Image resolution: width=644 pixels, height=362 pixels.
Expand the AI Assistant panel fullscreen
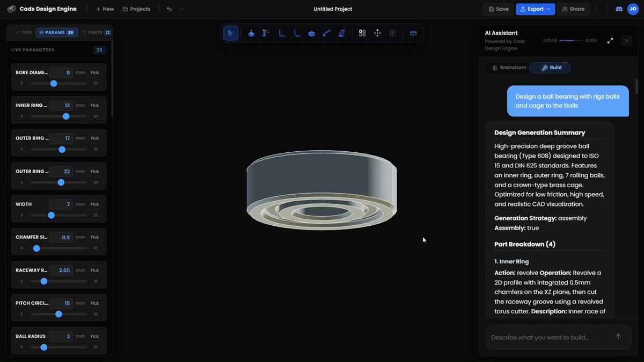610,41
